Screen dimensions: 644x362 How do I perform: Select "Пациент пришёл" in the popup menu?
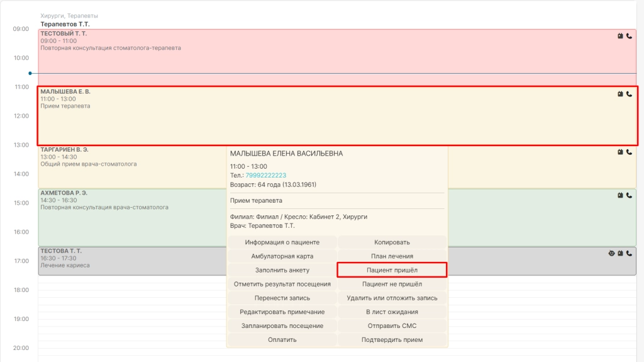[392, 270]
